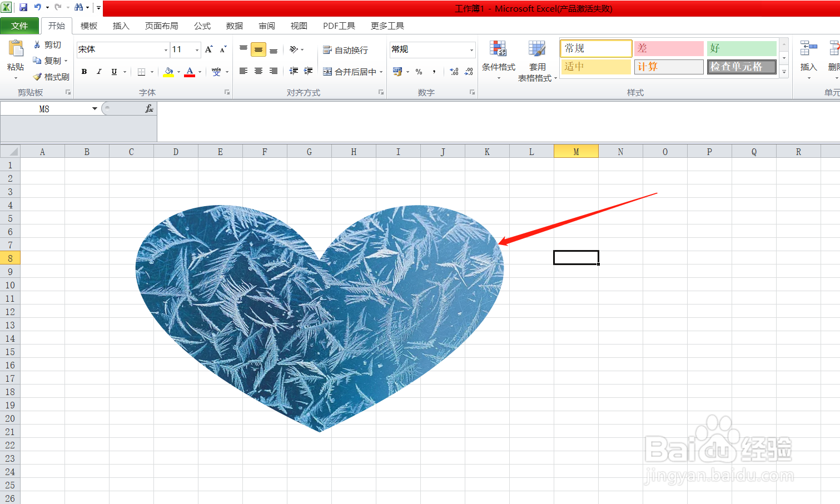Open the Name Box dropdown arrow
Viewport: 840px width, 504px height.
tap(95, 109)
